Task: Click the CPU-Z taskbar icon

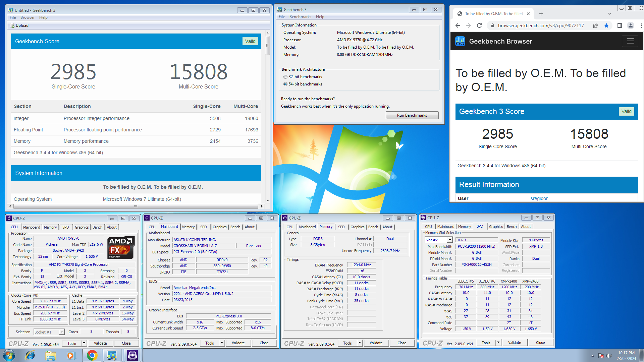Action: click(132, 355)
